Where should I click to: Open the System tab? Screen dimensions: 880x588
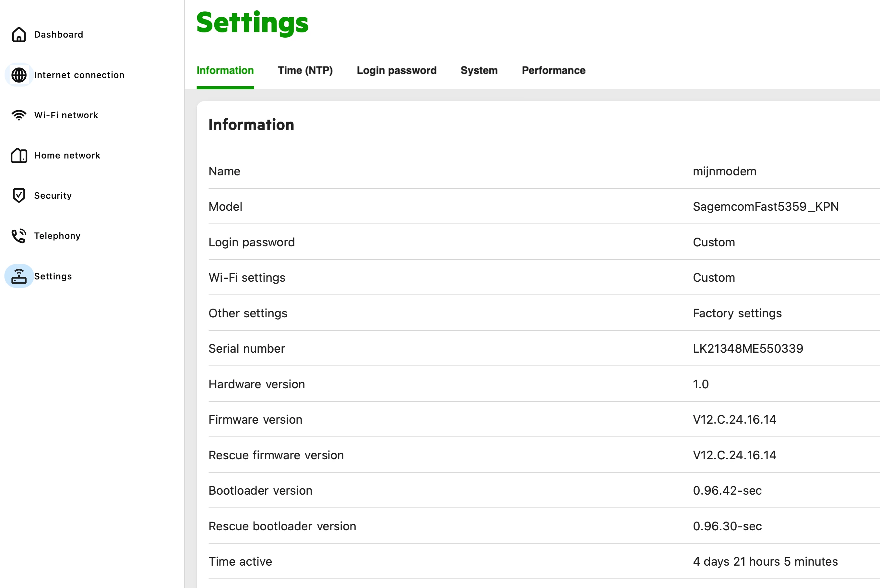479,70
